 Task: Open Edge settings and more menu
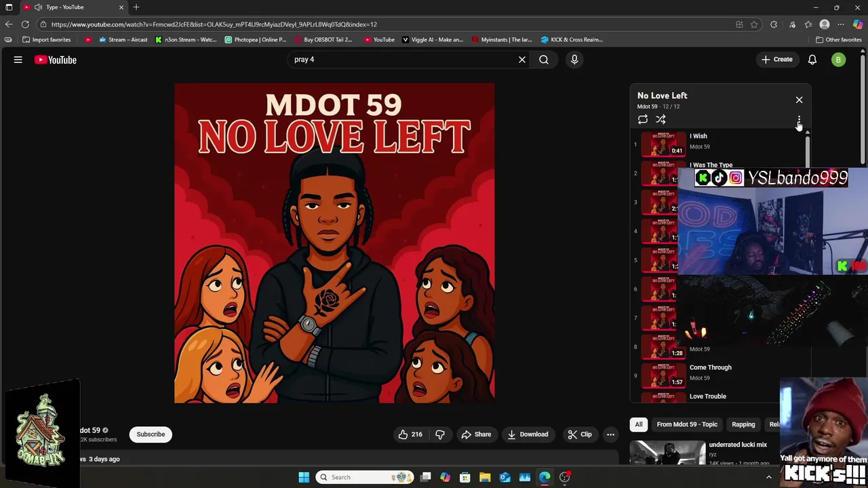pyautogui.click(x=841, y=24)
